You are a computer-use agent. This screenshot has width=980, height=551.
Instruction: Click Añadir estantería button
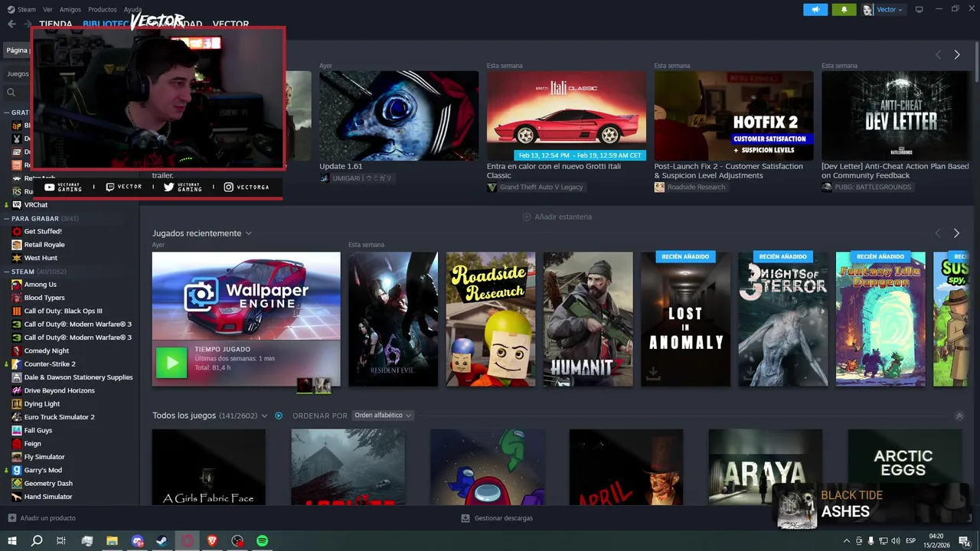557,217
